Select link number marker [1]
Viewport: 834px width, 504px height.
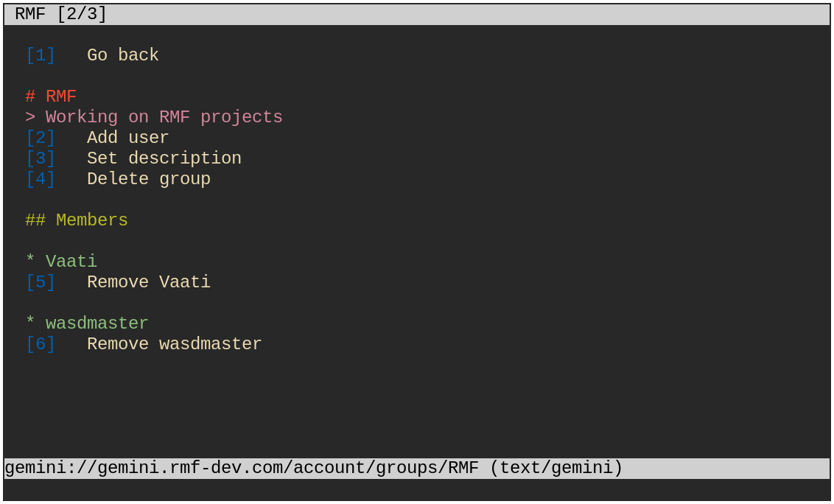41,55
